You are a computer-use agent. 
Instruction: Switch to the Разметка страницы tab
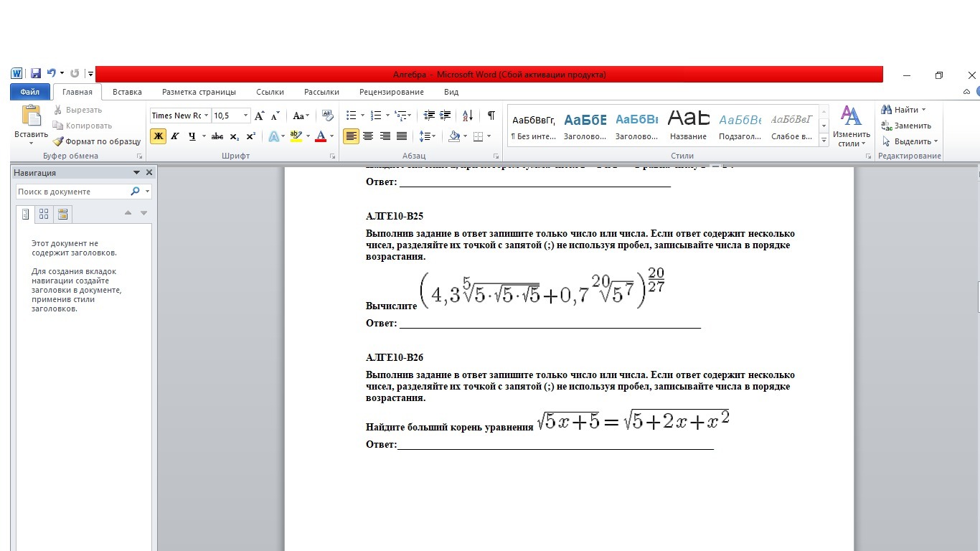[x=199, y=92]
